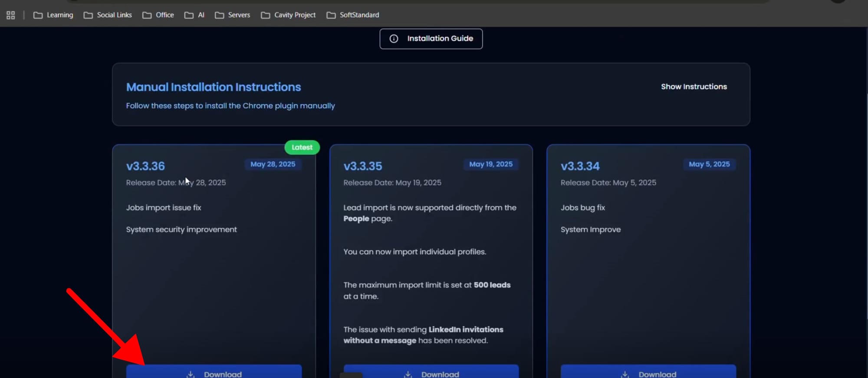Click the 'Jobs bug fix' note
The width and height of the screenshot is (868, 378).
(x=583, y=208)
